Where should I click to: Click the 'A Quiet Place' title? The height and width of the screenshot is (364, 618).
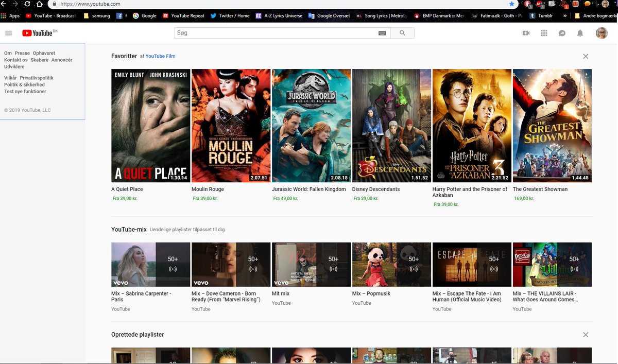coord(127,189)
